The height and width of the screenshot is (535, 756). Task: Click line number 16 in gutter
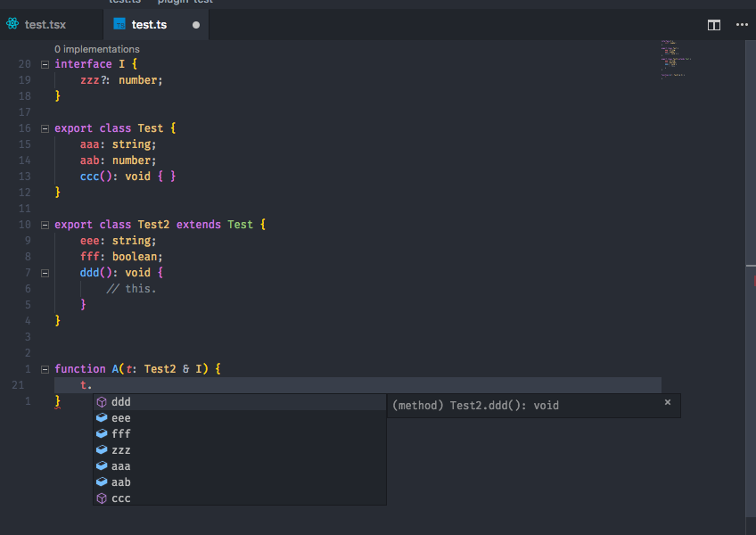tap(25, 128)
